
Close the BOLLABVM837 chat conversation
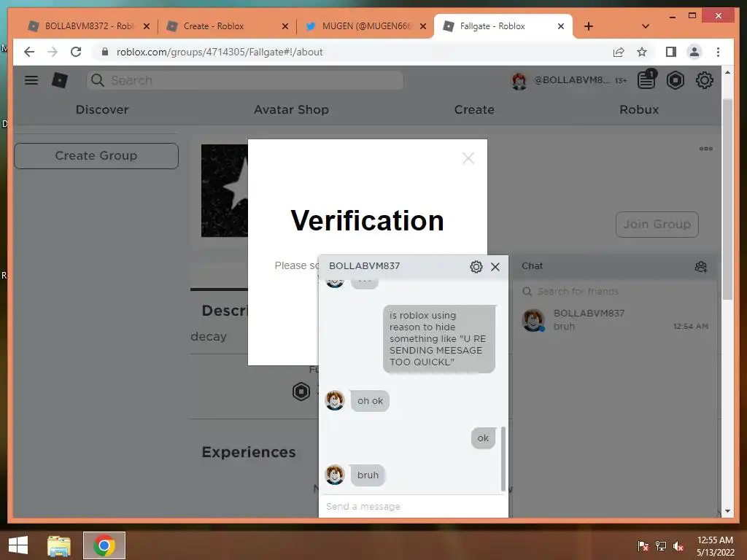click(495, 267)
